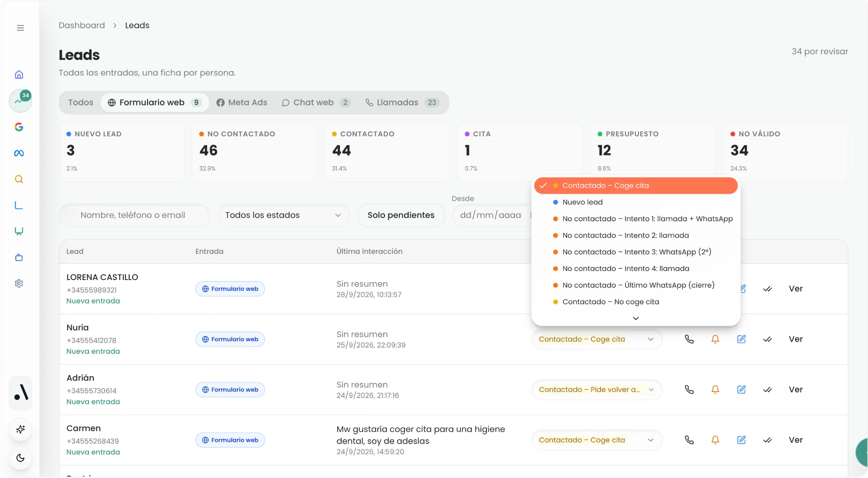Image resolution: width=868 pixels, height=478 pixels.
Task: Open the Meta icon in sidebar
Action: [19, 153]
